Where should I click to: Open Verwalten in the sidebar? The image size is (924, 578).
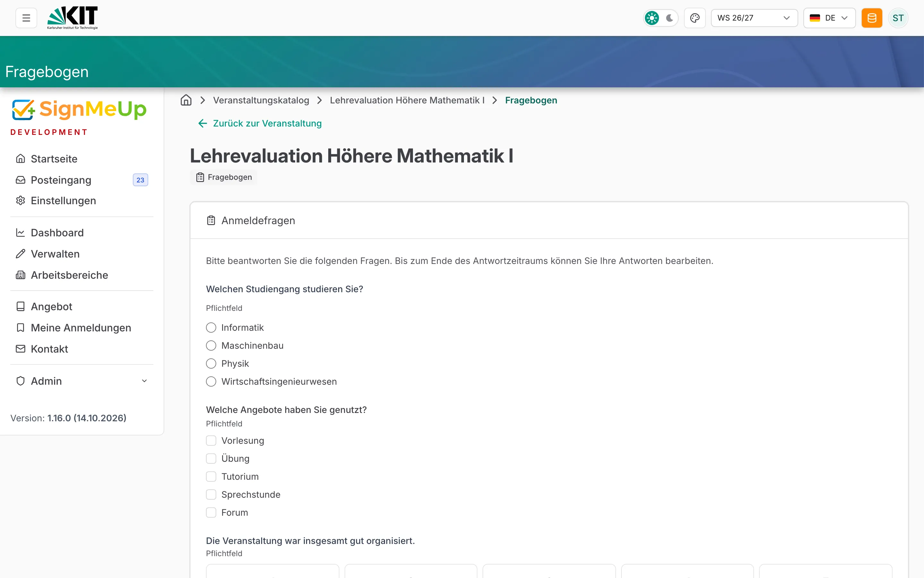pyautogui.click(x=82, y=254)
